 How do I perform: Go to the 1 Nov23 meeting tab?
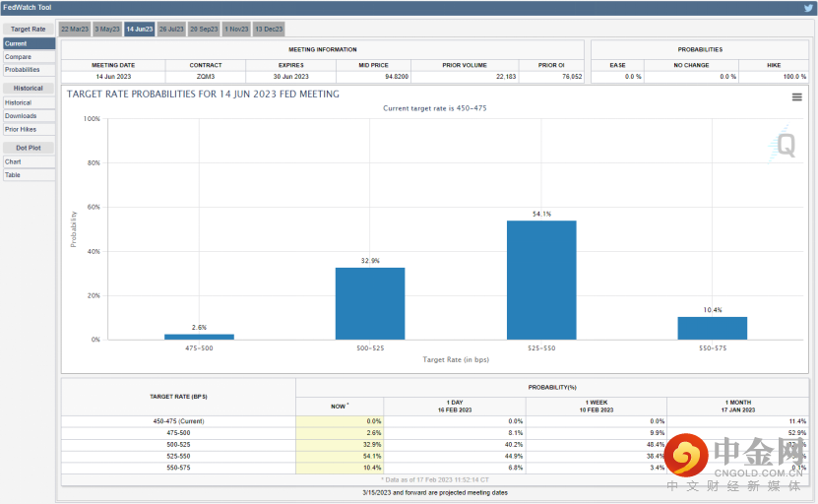click(236, 30)
